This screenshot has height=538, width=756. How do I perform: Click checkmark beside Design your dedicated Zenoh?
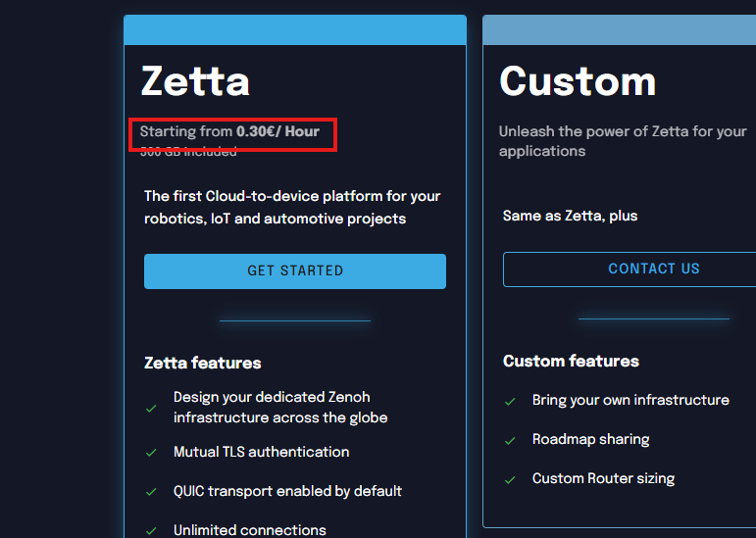[x=151, y=408]
